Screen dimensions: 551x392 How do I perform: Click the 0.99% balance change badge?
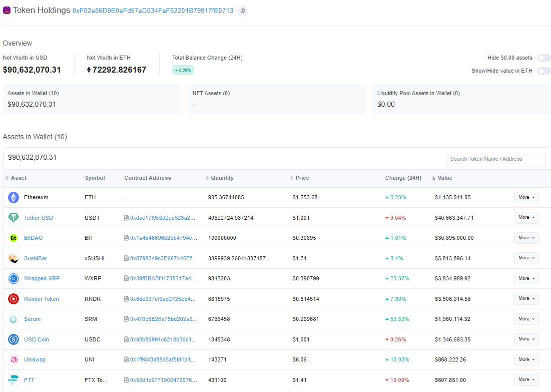183,70
